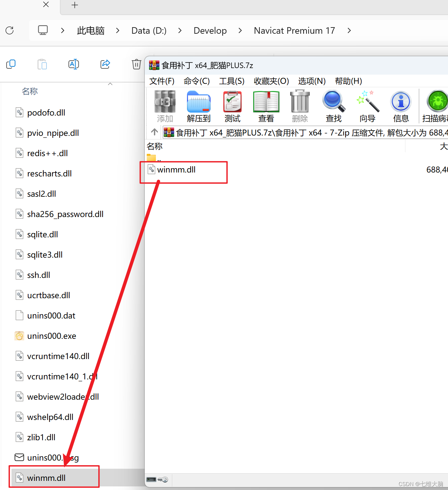
Task: Open the 帮助(H) menu
Action: coord(348,81)
